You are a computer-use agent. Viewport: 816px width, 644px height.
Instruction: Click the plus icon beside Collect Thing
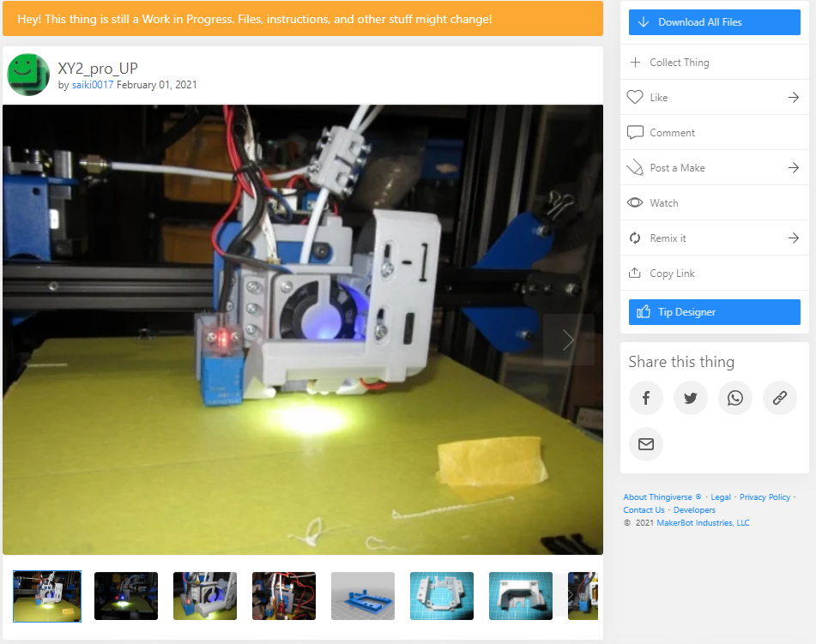(635, 63)
